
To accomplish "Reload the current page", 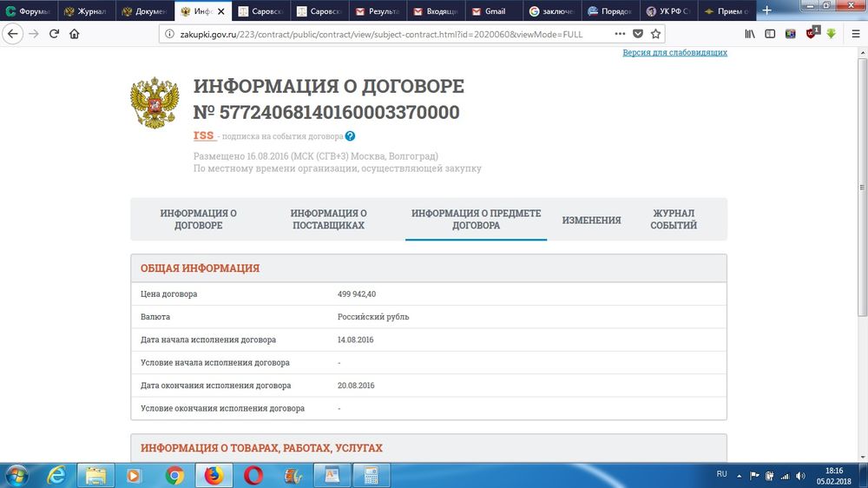I will (x=54, y=34).
